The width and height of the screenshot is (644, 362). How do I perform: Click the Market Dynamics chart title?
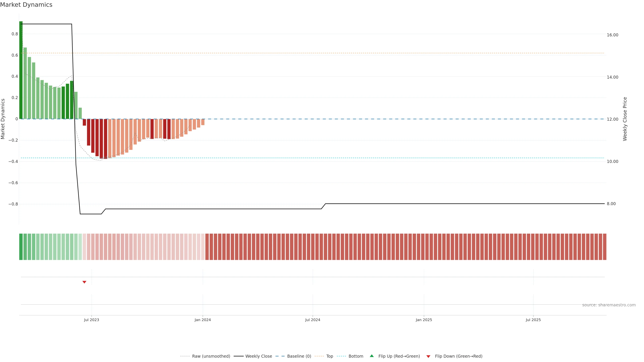click(x=26, y=5)
